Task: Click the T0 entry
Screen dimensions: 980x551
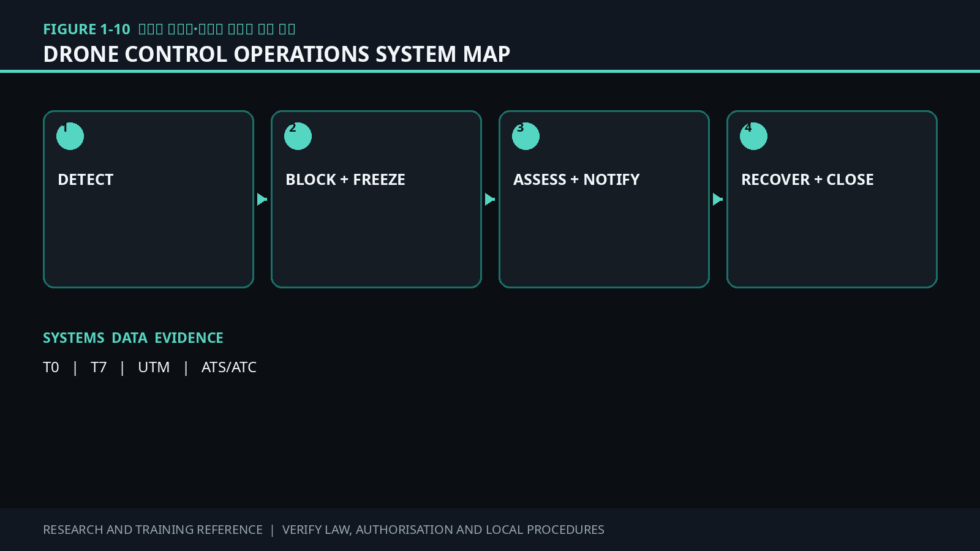Action: tap(51, 367)
